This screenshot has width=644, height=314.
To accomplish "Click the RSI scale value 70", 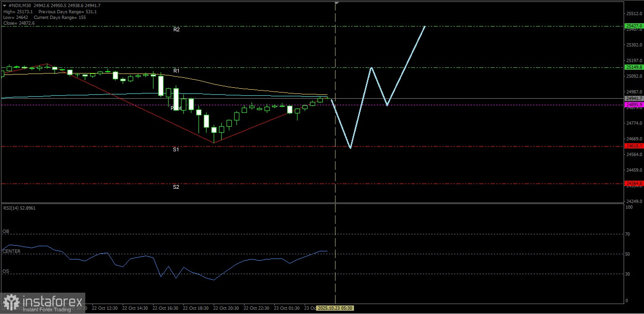I will pyautogui.click(x=628, y=234).
